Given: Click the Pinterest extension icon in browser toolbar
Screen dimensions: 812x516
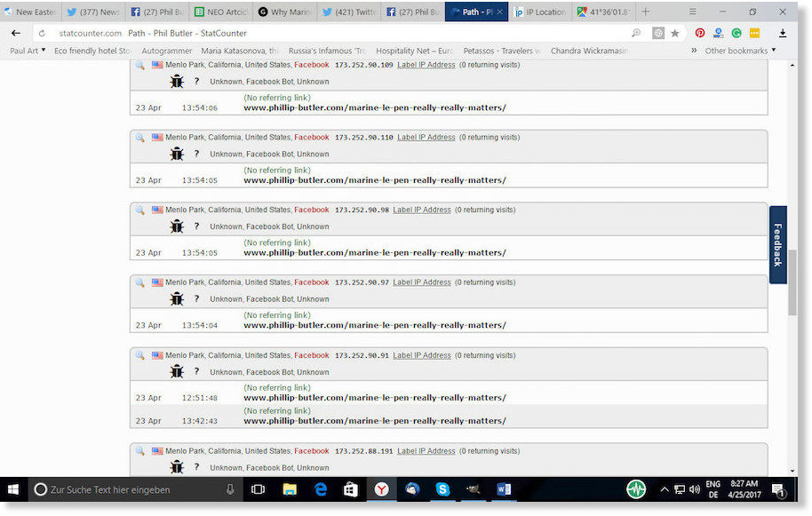Looking at the screenshot, I should click(700, 33).
